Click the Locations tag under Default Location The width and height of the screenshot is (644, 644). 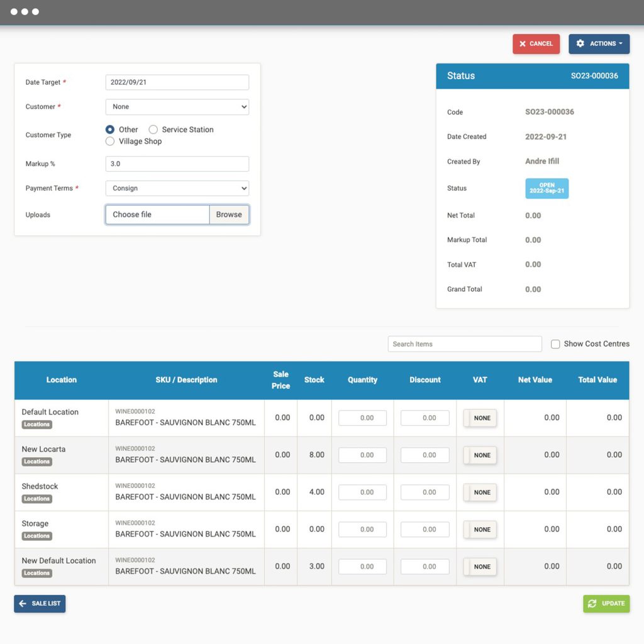pos(36,425)
